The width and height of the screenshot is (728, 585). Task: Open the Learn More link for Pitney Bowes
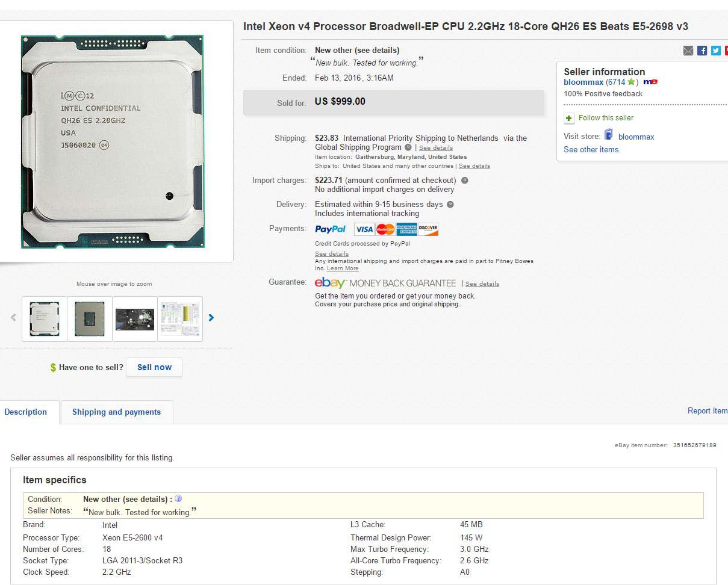[x=343, y=268]
